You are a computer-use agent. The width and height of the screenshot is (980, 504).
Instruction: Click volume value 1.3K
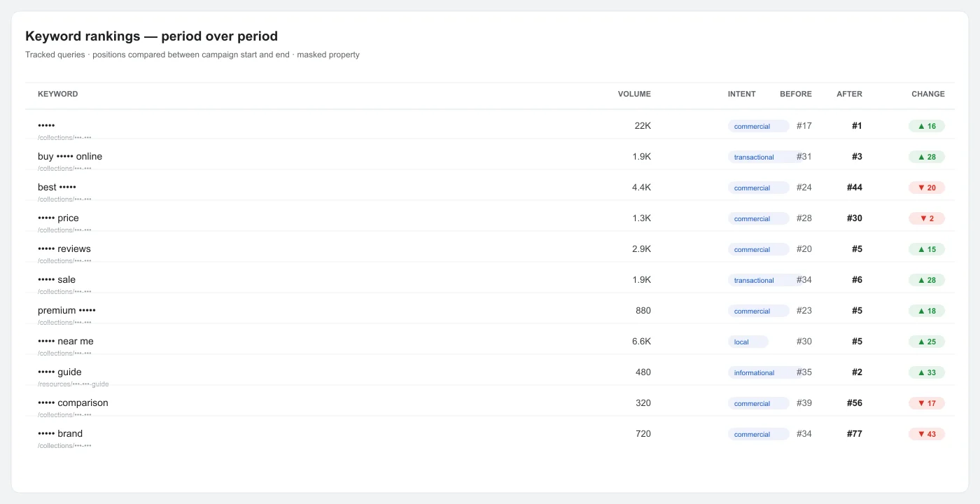tap(641, 218)
